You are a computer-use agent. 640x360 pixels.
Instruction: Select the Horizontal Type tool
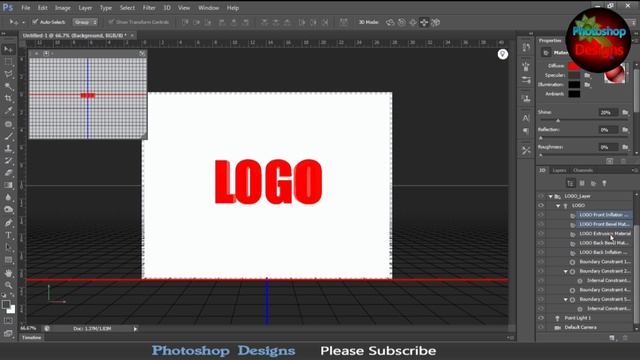tap(8, 235)
